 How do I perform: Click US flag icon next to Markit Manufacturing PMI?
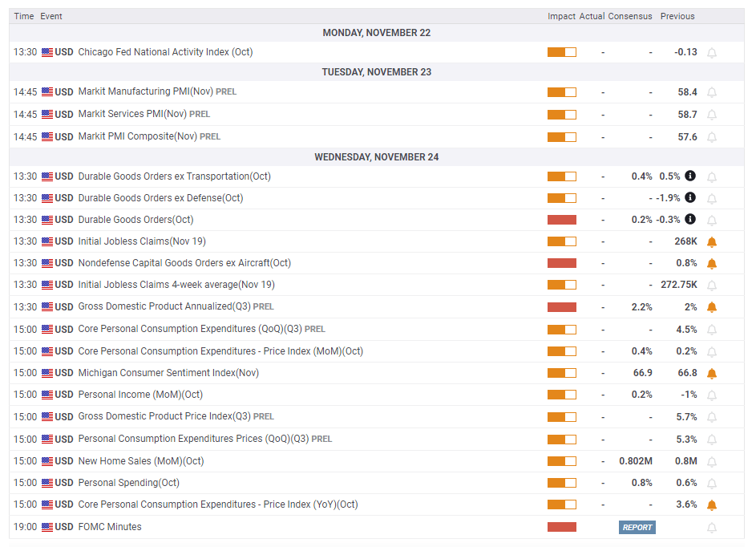coord(47,92)
